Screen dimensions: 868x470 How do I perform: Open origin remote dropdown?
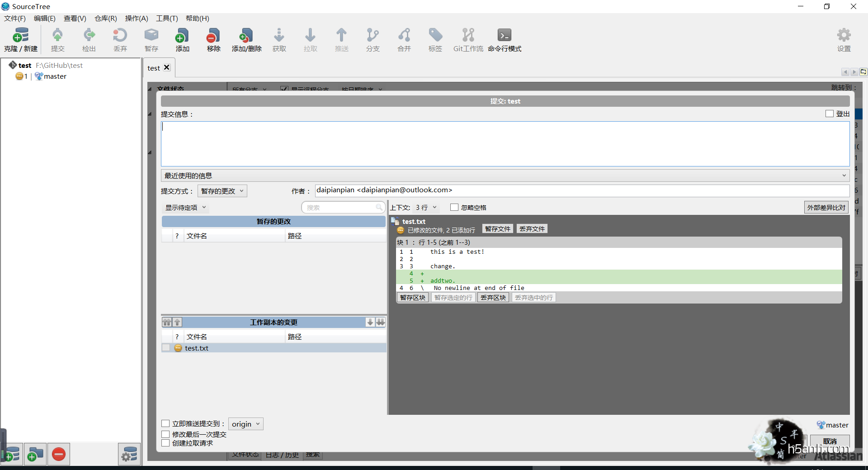pos(245,424)
